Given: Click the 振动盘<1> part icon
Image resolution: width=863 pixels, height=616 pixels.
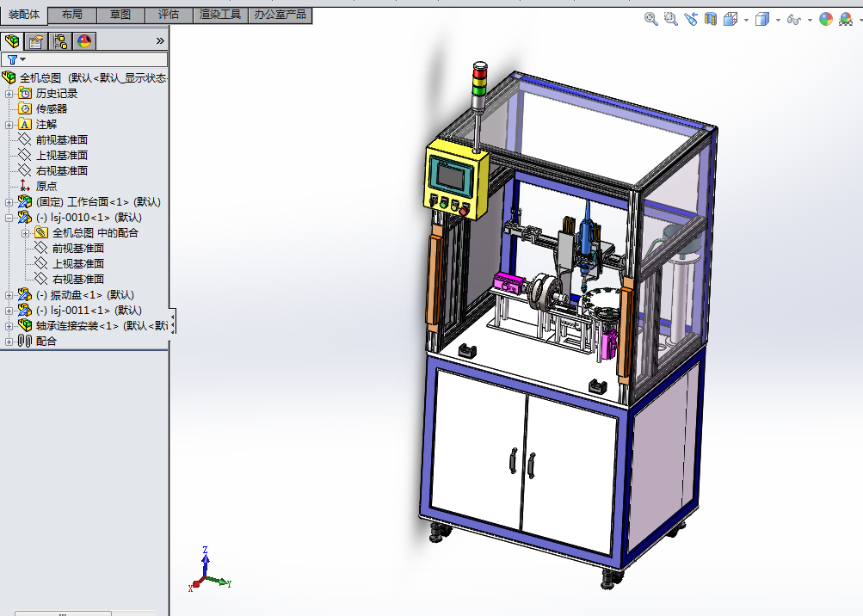Looking at the screenshot, I should coord(25,294).
